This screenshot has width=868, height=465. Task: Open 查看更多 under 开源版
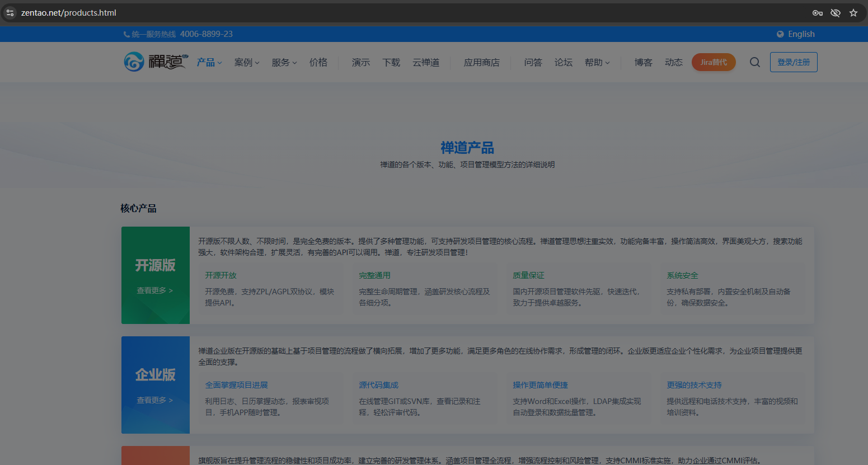(155, 290)
